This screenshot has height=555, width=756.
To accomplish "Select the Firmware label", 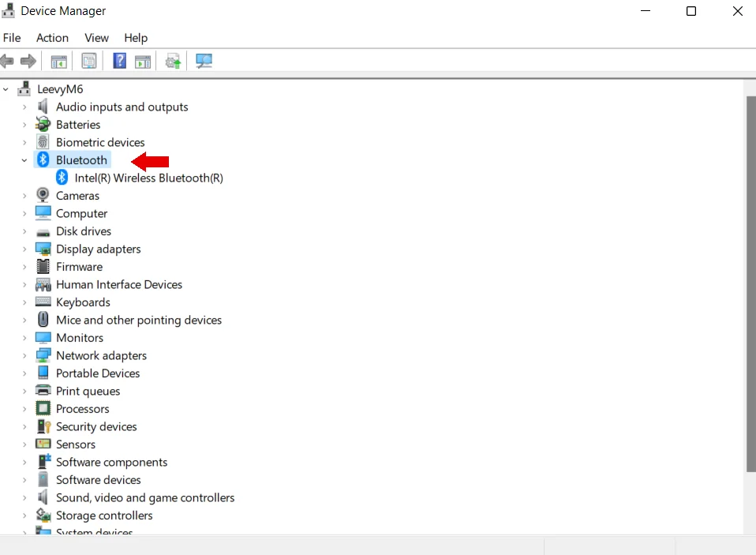I will (x=79, y=267).
